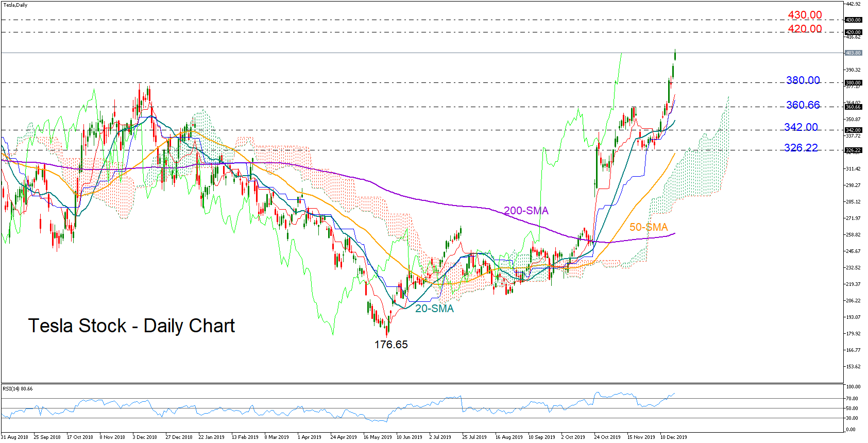Screen dimensions: 868x443
Task: Click the "232.52" price axis value
Action: point(853,268)
